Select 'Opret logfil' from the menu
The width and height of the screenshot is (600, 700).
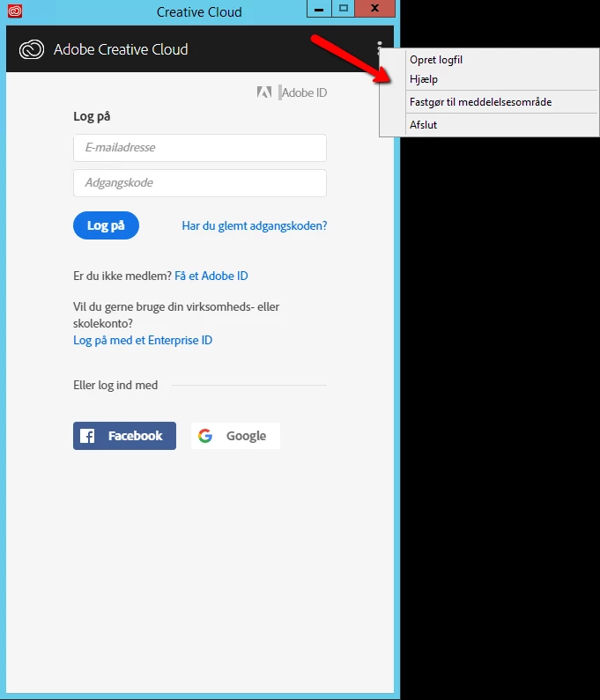489,60
